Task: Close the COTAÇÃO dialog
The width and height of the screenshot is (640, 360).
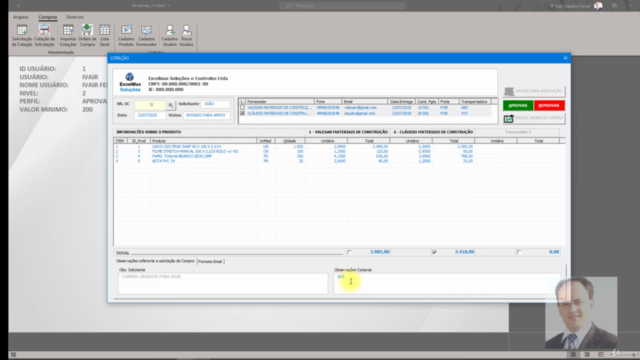Action: (565, 58)
